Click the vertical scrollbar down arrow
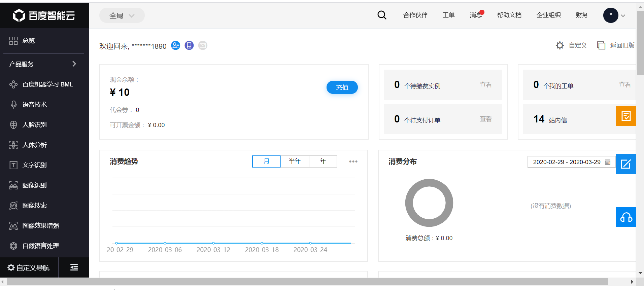 tap(640, 273)
